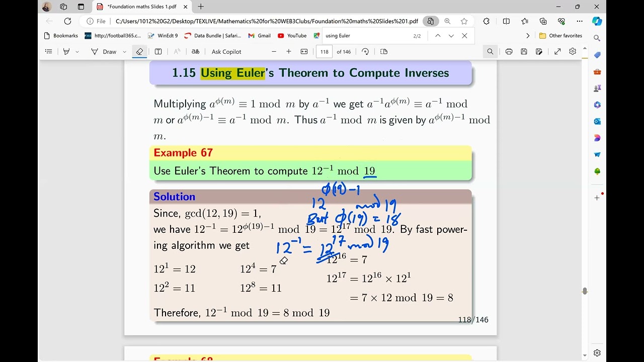Select the Add text tool
This screenshot has height=362, width=644.
[x=158, y=51]
